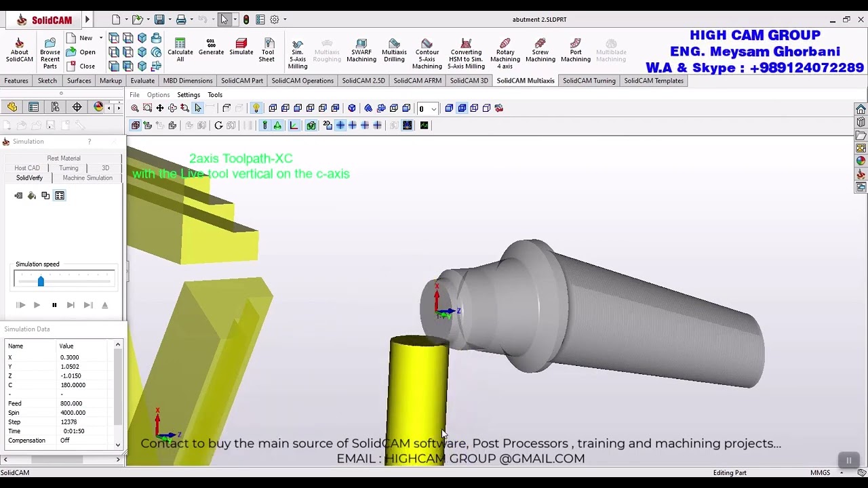Generate G-code with the Generate icon
The height and width of the screenshot is (488, 868).
coord(211,47)
